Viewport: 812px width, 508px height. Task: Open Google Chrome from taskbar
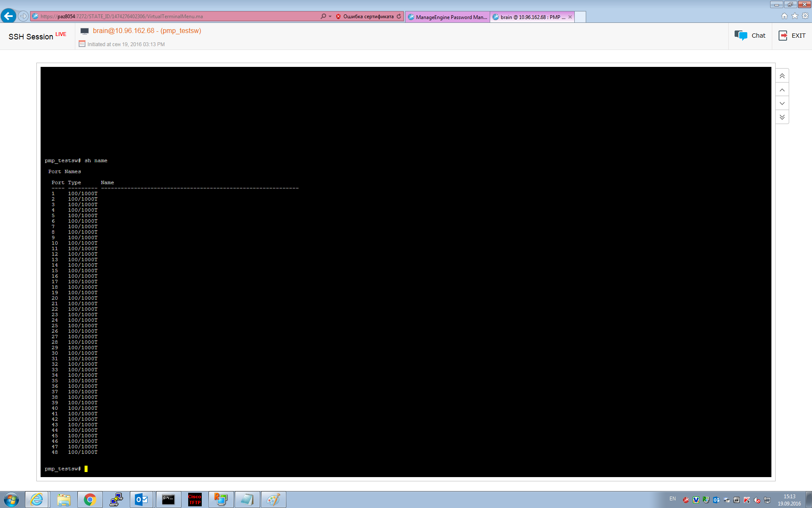pos(90,500)
